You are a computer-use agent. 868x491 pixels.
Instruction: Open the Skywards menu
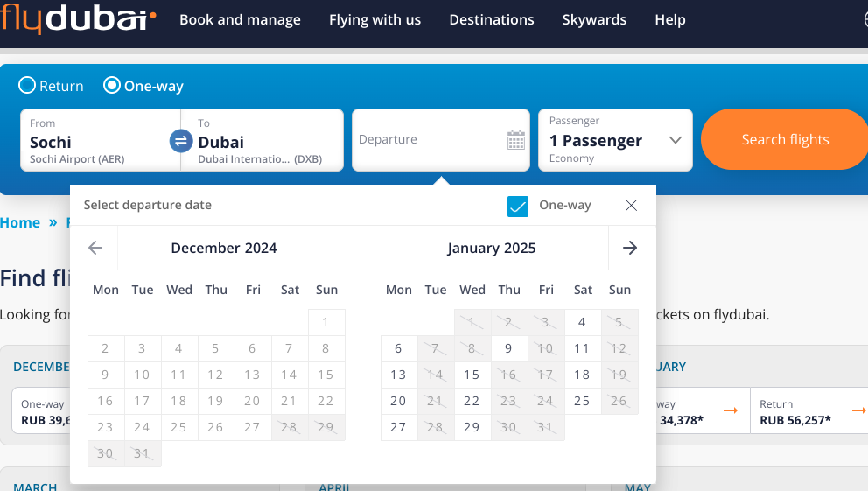(594, 20)
